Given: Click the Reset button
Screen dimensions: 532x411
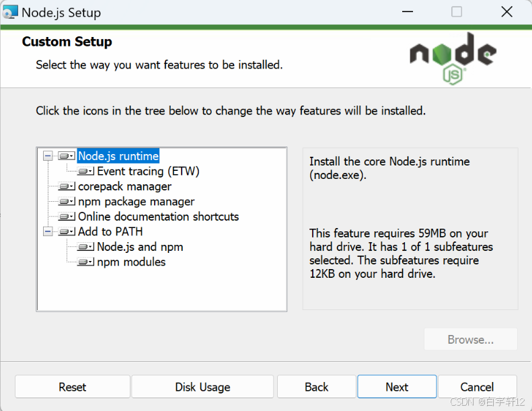Looking at the screenshot, I should [x=73, y=387].
